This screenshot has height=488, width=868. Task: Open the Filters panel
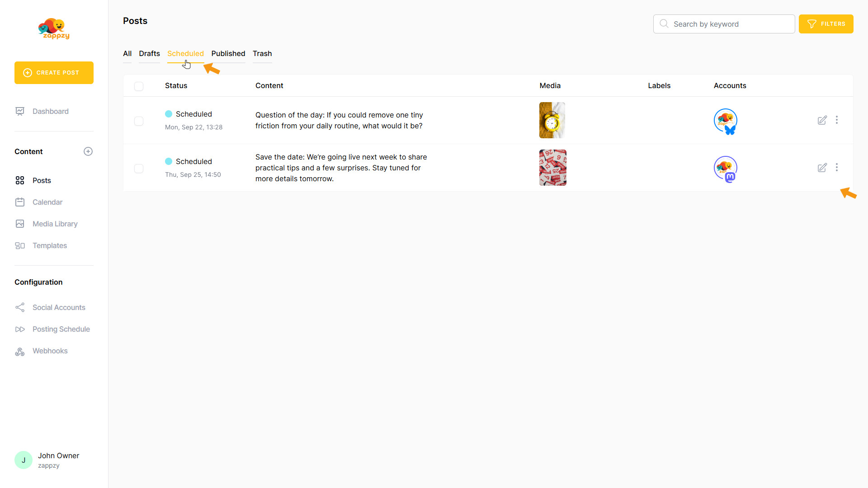tap(826, 24)
